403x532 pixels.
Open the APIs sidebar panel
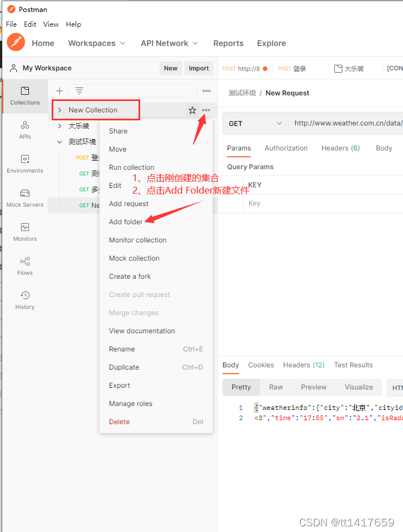click(x=25, y=130)
